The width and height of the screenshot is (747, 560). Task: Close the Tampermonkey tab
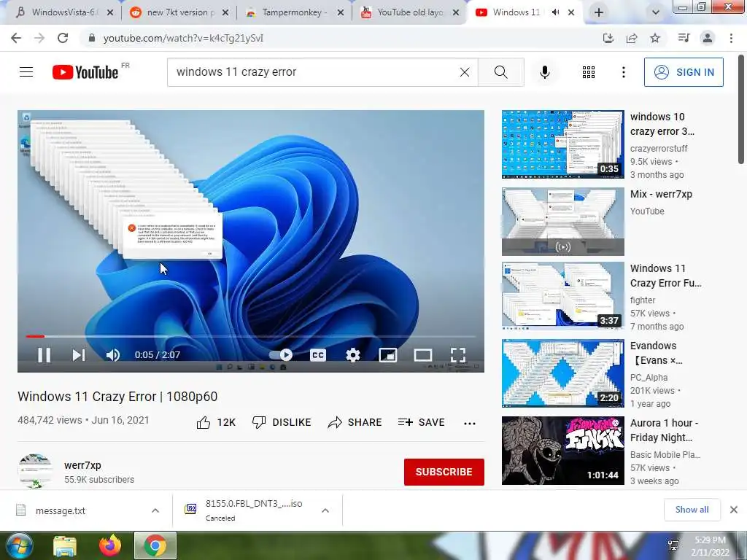coord(341,13)
